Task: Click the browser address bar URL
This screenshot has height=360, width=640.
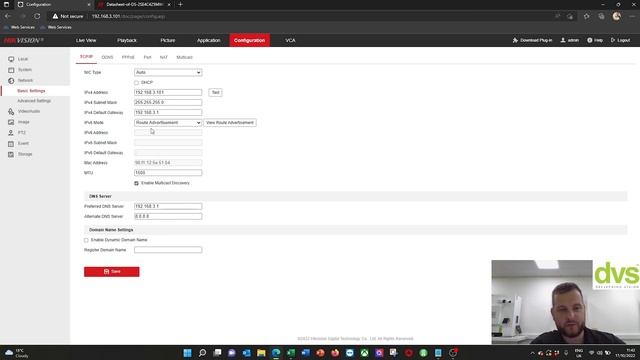Action: tap(128, 16)
